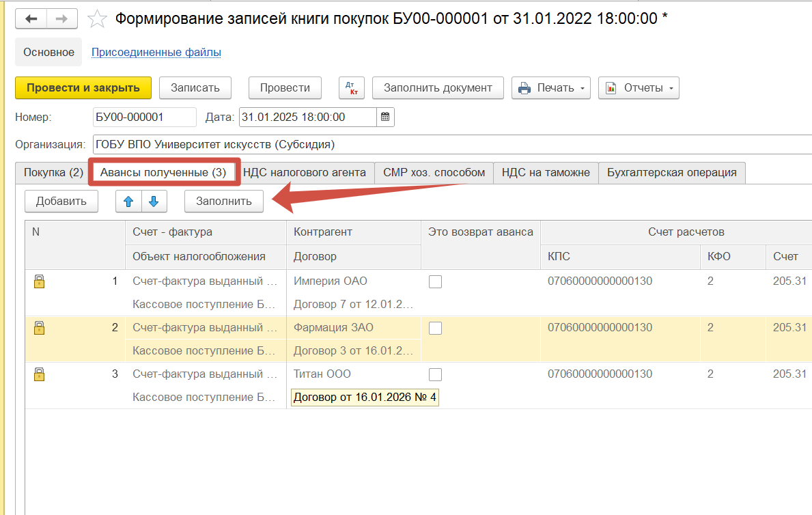Viewport: 812px width, 515px height.
Task: Select the Основное section
Action: tap(48, 53)
